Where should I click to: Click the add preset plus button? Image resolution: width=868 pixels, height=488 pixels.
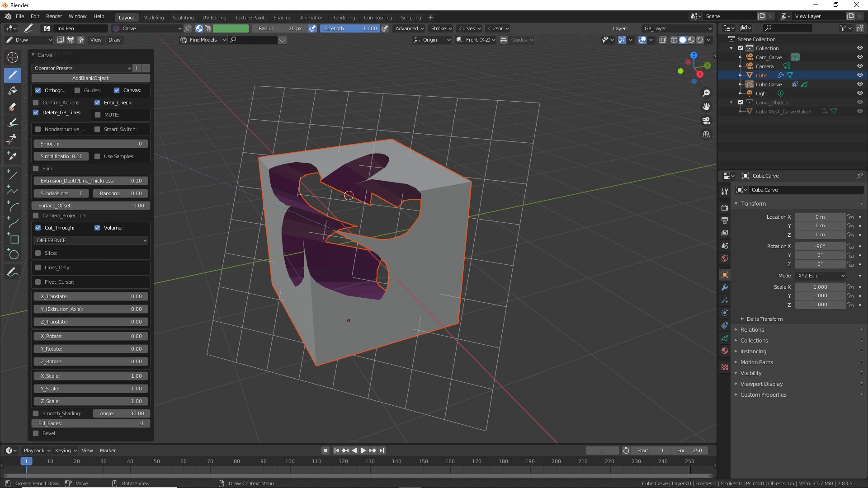pyautogui.click(x=137, y=68)
